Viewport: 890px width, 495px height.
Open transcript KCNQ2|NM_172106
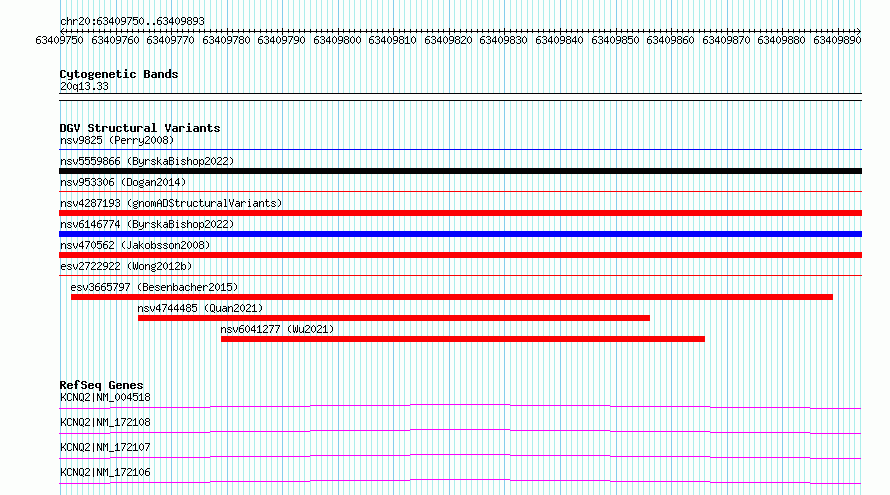[x=105, y=472]
